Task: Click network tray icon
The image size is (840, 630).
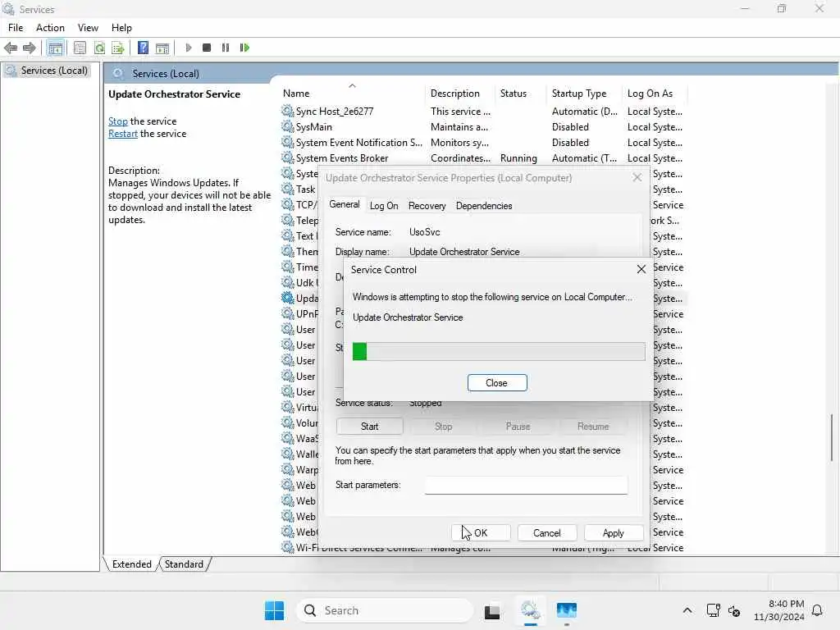Action: [713, 610]
